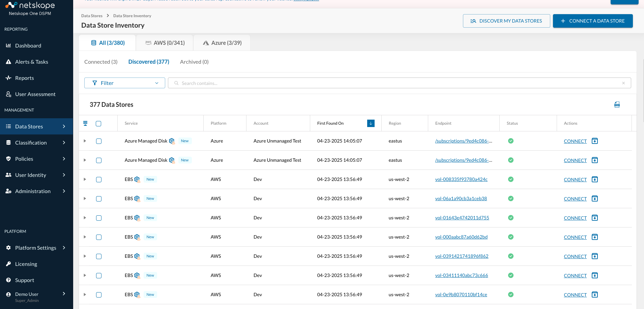Switch to the AWS (0/341) tab
This screenshot has height=309, width=644.
tap(165, 43)
